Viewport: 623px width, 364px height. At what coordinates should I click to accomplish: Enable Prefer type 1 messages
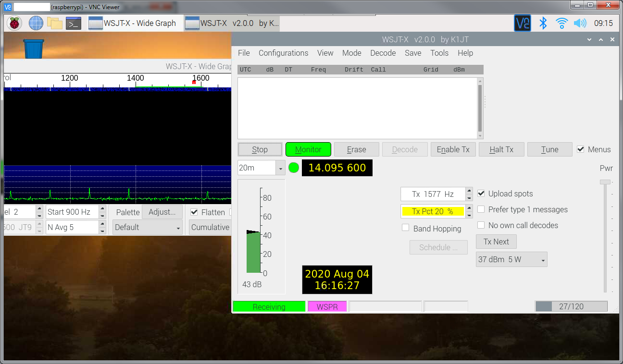tap(481, 209)
